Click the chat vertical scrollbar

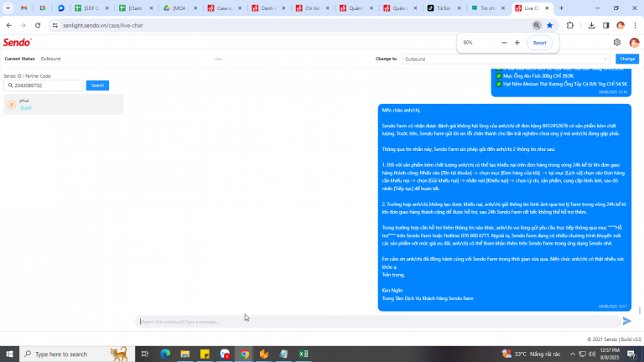(x=639, y=310)
